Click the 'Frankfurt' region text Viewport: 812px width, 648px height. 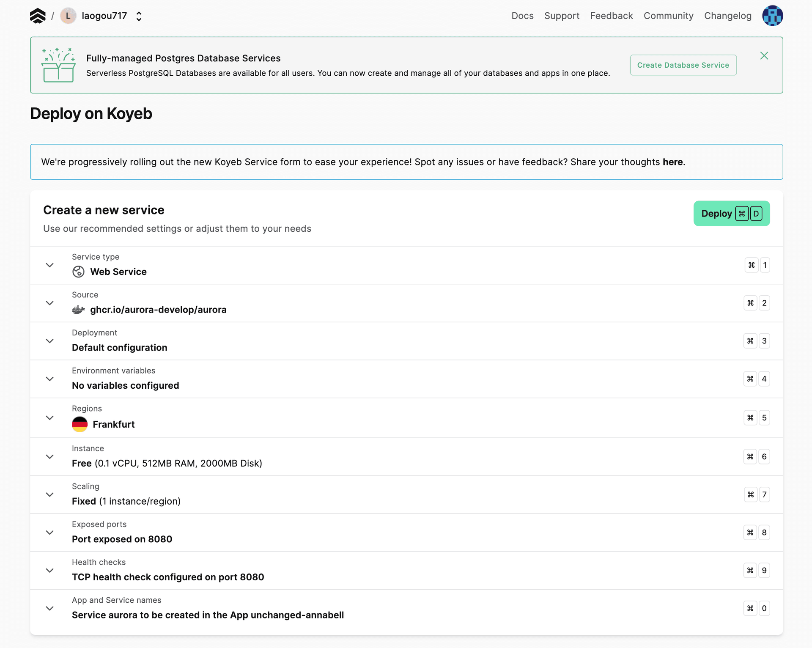click(x=114, y=425)
